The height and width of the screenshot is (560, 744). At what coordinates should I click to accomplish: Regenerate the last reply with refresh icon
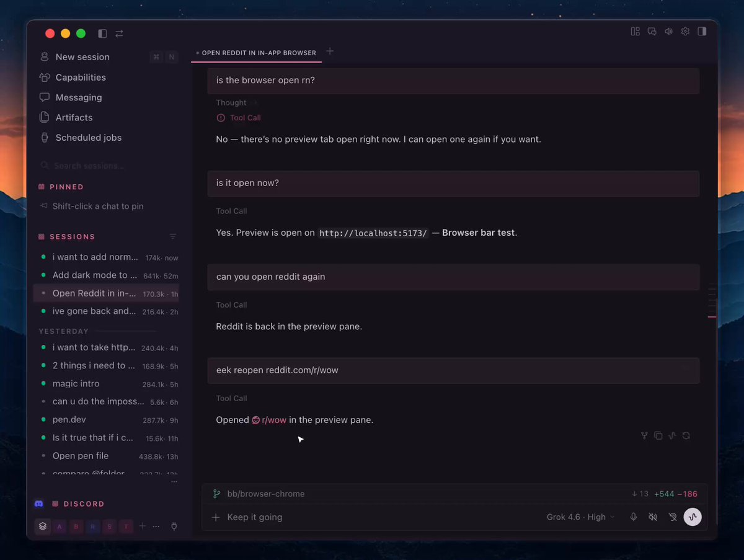[x=686, y=435]
